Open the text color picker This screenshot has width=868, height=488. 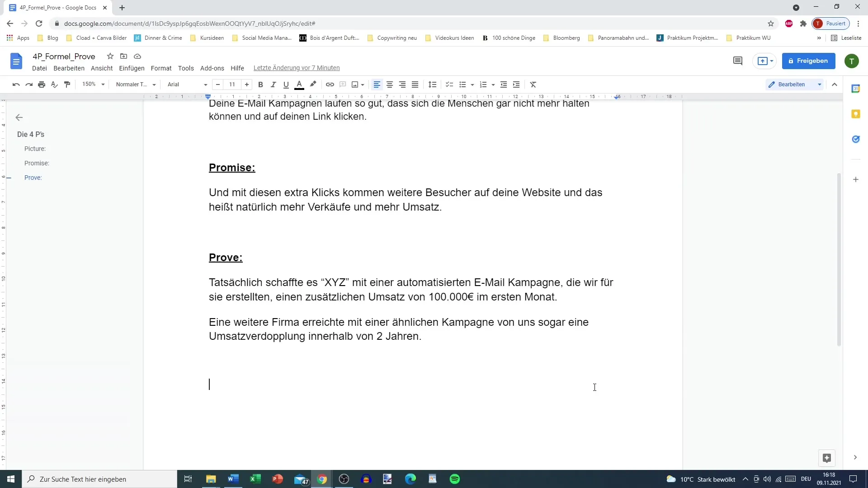pos(299,84)
